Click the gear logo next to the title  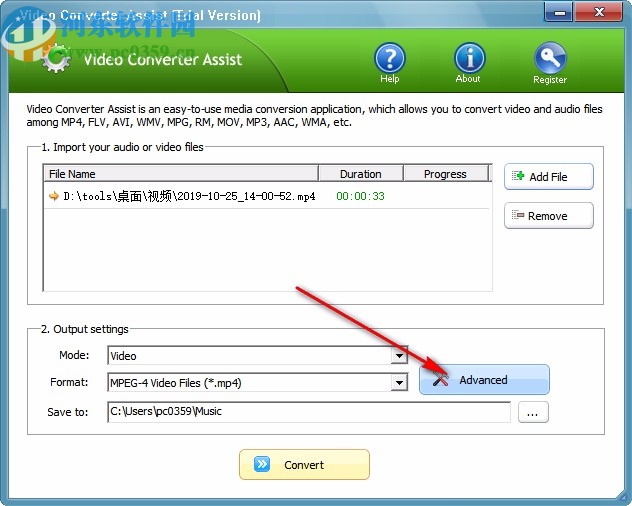(x=56, y=58)
